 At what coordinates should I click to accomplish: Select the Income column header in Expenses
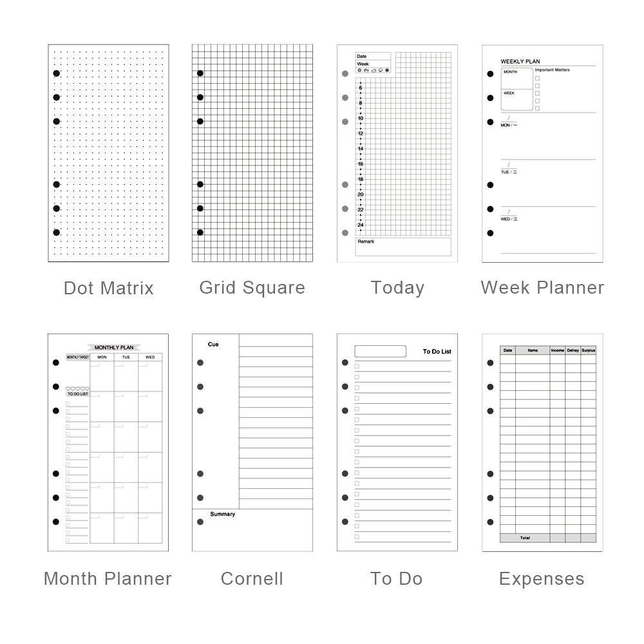click(x=557, y=350)
